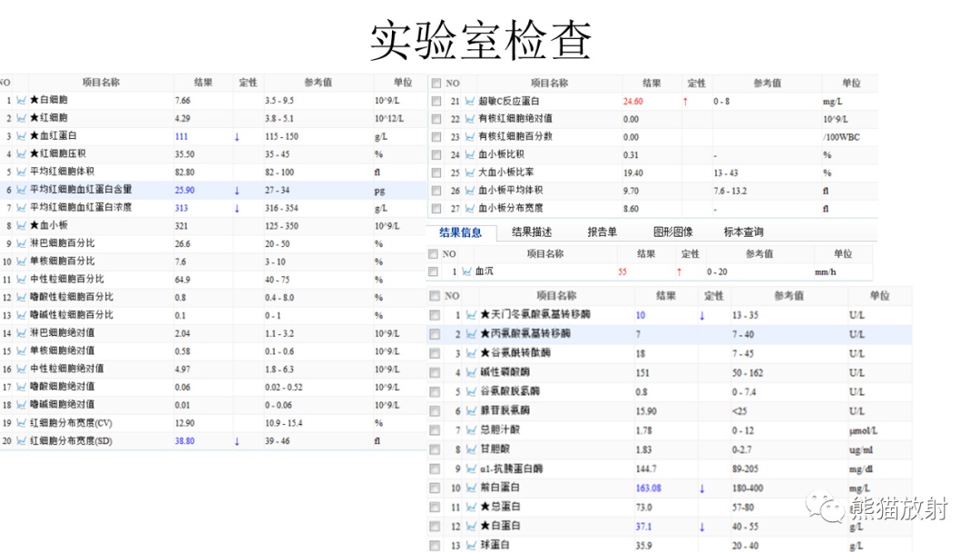This screenshot has width=980, height=552.
Task: Open chart icon for 嗜酸性粒细胞百分比
Action: click(21, 298)
